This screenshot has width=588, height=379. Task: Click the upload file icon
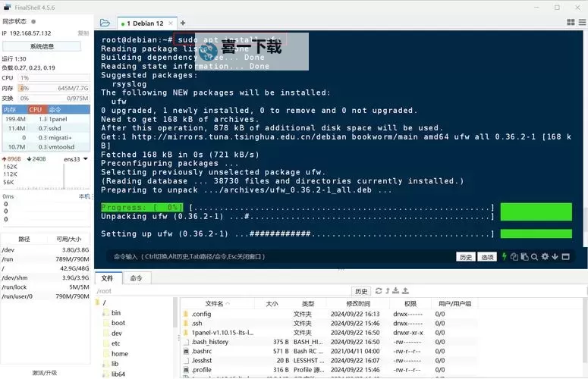pyautogui.click(x=405, y=290)
